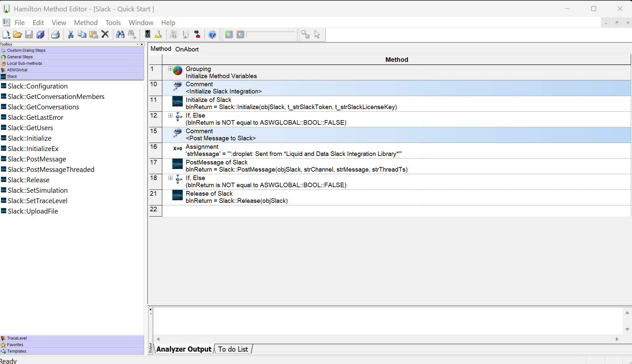Click the Delete X toolbar icon
632x364 pixels.
point(105,35)
